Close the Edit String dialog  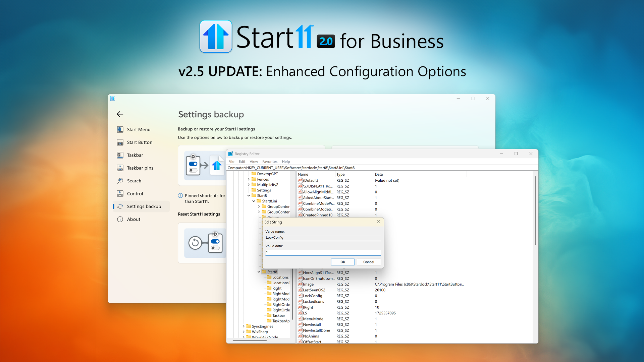pyautogui.click(x=378, y=222)
